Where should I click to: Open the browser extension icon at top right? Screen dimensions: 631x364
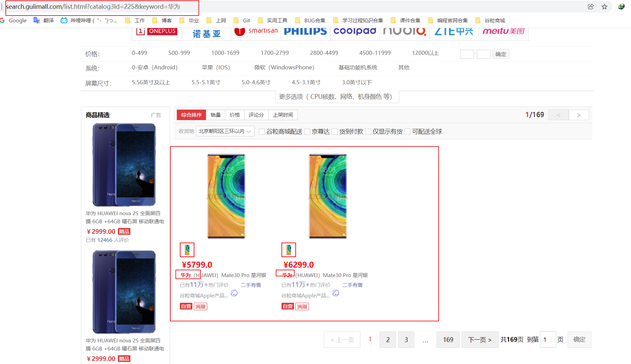[x=621, y=7]
